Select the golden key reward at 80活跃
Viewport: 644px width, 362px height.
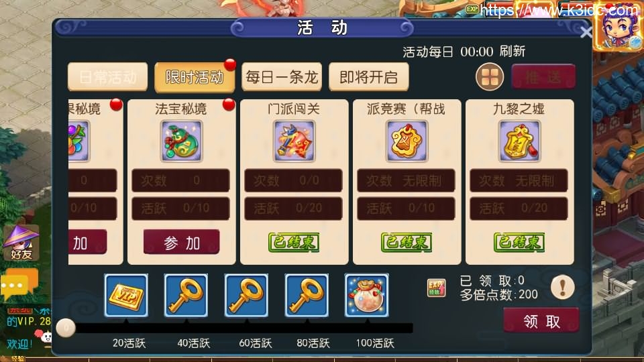(x=307, y=296)
